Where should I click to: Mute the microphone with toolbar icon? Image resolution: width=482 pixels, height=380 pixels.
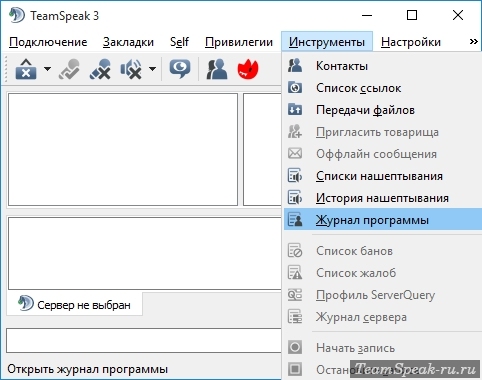(100, 69)
